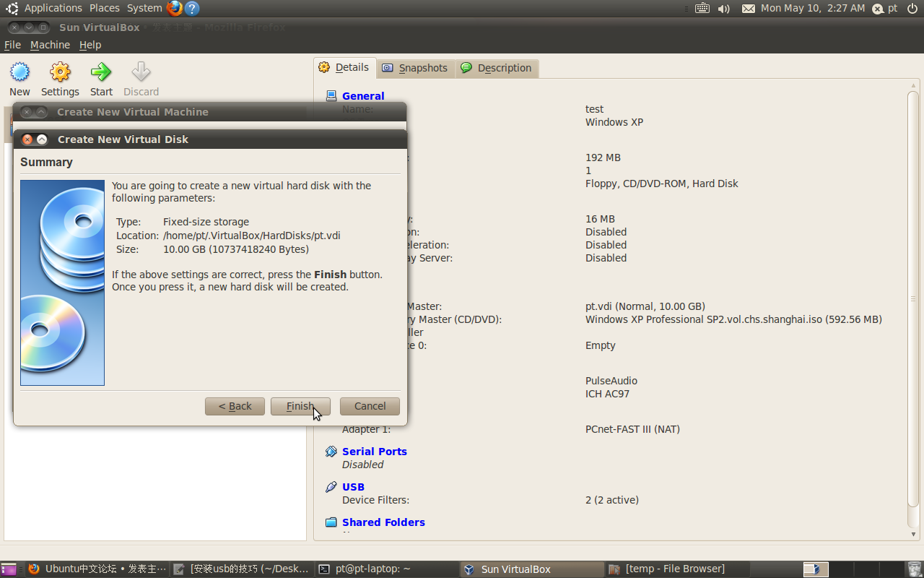Switch to the gedit text editor taskbar entry

coord(243,569)
